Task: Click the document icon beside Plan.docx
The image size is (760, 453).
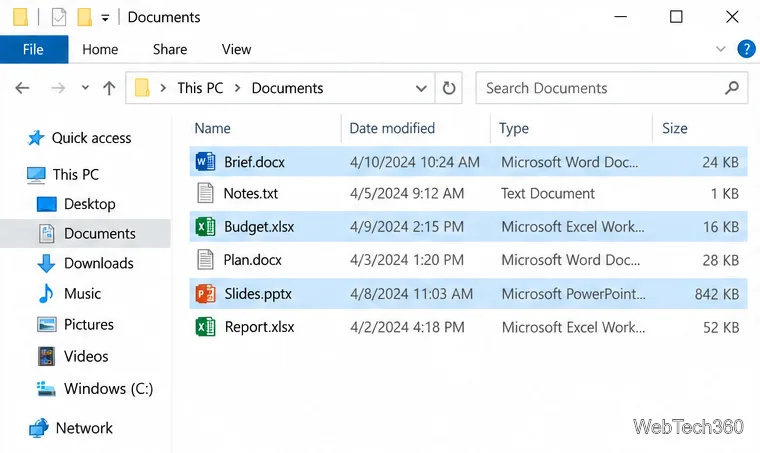Action: coord(205,260)
